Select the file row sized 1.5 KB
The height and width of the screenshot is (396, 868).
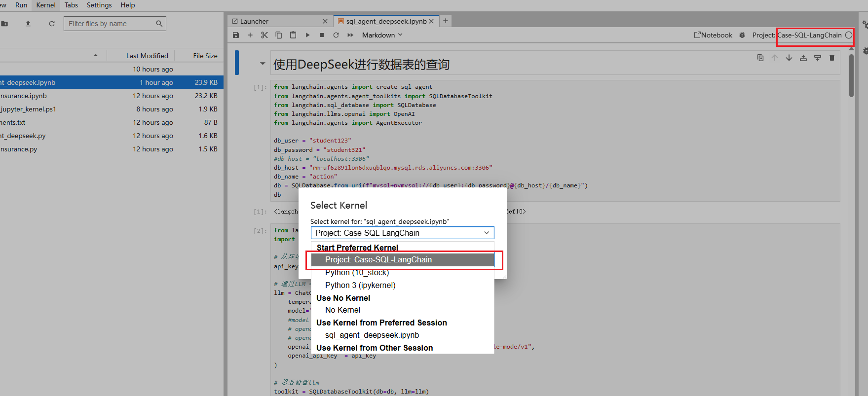pos(112,149)
